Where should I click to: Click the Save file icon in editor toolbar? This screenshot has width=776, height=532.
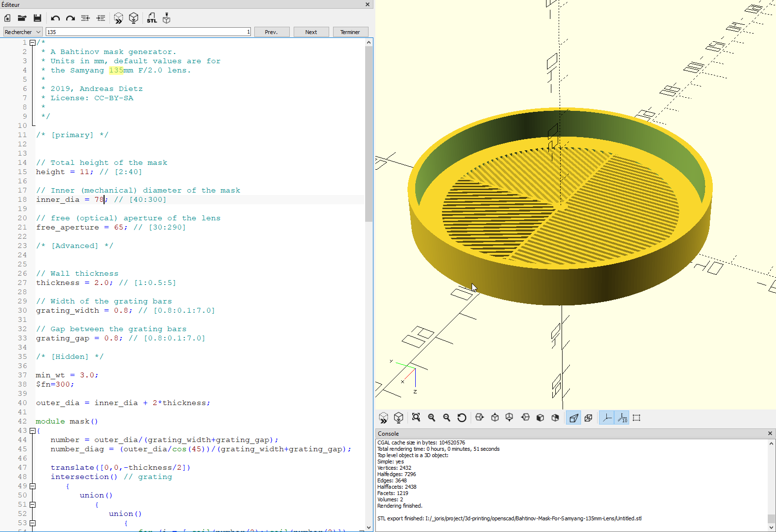37,18
